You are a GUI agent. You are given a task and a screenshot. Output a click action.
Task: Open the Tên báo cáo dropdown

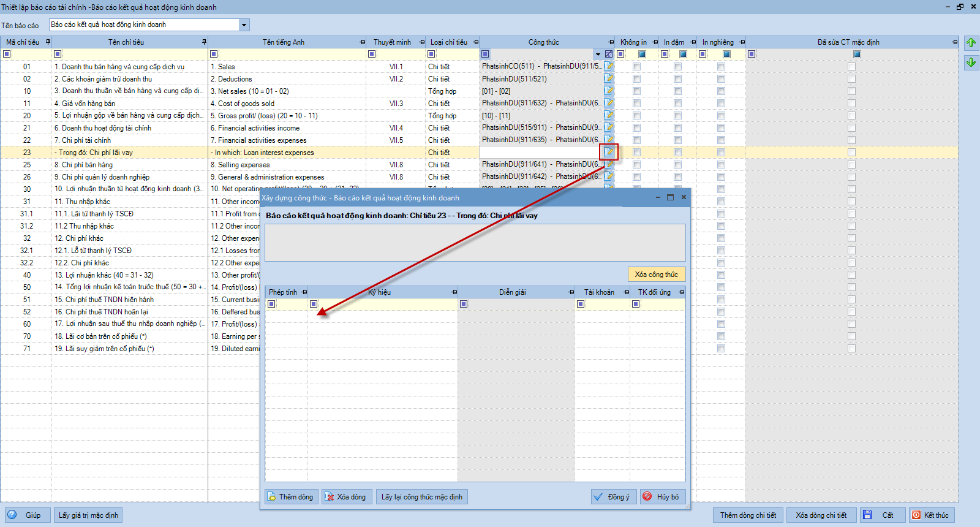[x=244, y=25]
